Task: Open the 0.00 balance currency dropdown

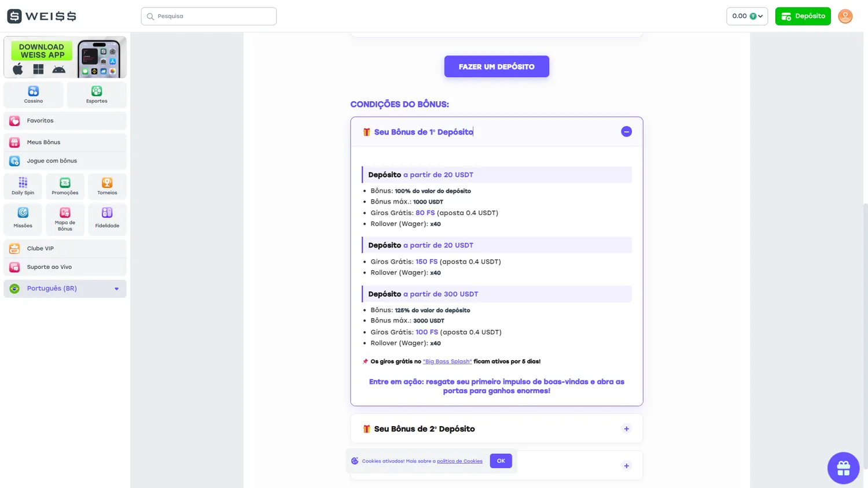Action: point(747,16)
